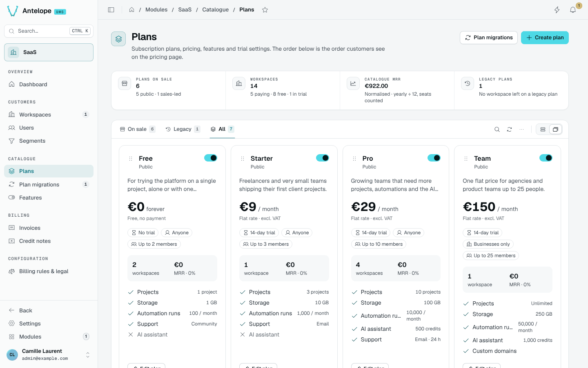Open the SaaS module selector
Viewport: 588px width, 368px height.
(x=49, y=52)
